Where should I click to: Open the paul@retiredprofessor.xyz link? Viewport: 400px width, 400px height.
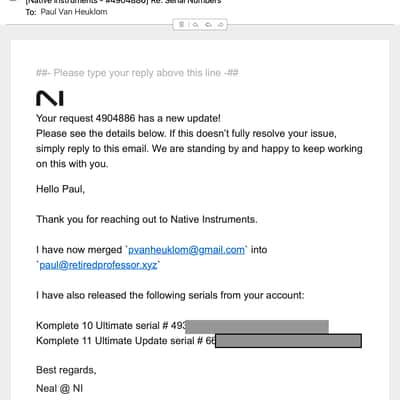98,265
